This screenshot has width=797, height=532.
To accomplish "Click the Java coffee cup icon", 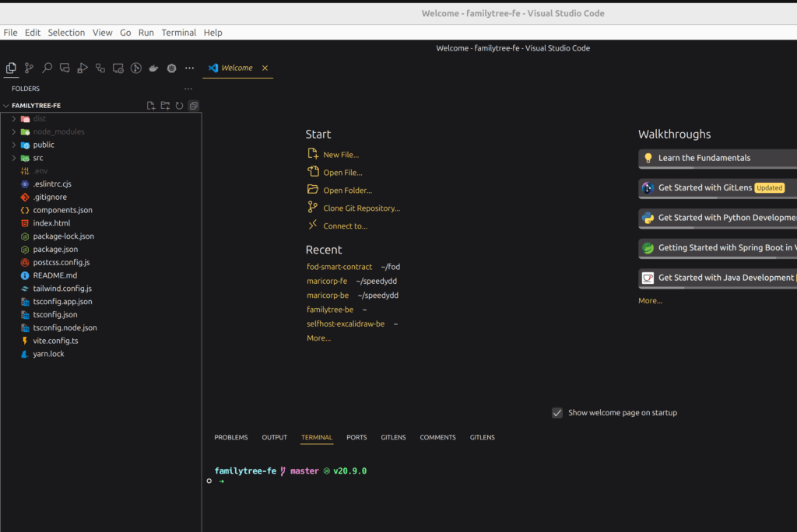I will [648, 278].
